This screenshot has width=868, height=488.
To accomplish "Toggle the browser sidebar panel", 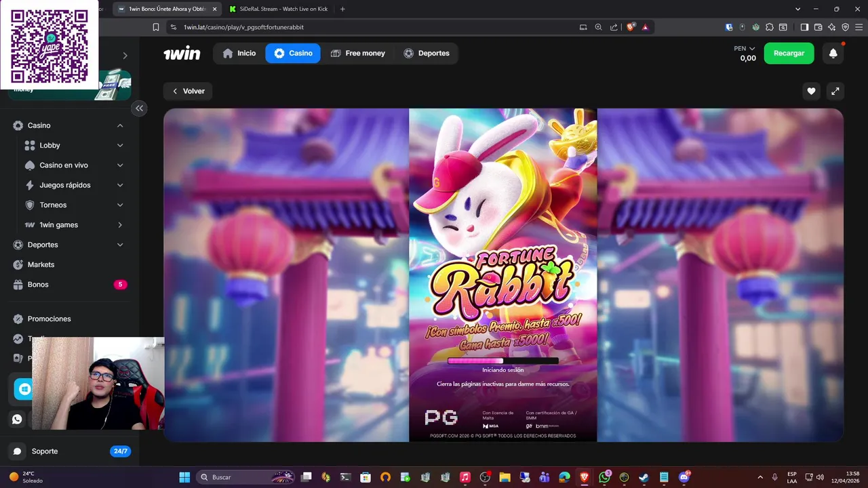I will [x=804, y=27].
